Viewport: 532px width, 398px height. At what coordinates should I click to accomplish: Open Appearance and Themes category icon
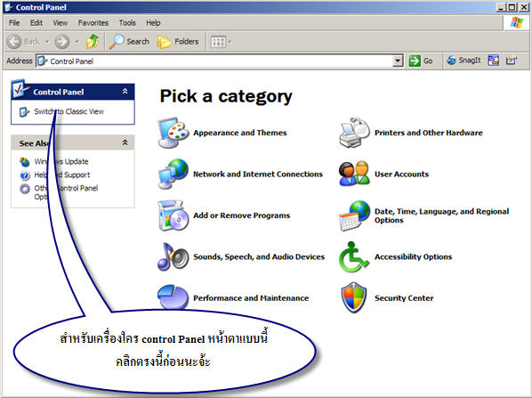pyautogui.click(x=173, y=133)
